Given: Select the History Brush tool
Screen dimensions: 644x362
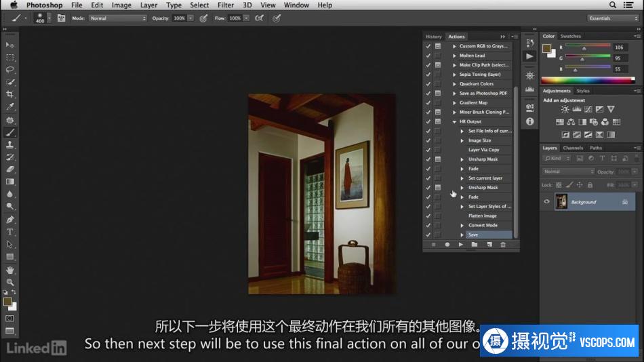Looking at the screenshot, I should [10, 157].
